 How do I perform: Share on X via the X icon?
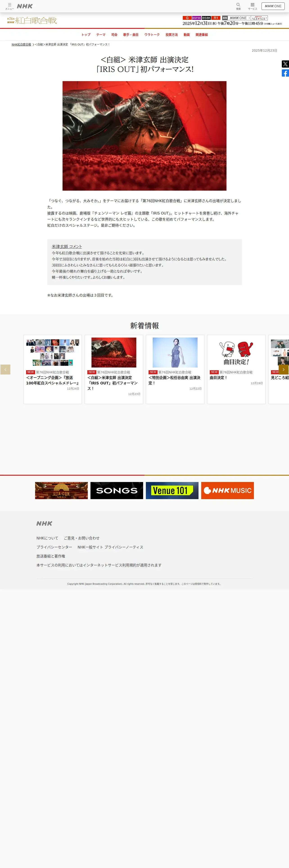285,64
